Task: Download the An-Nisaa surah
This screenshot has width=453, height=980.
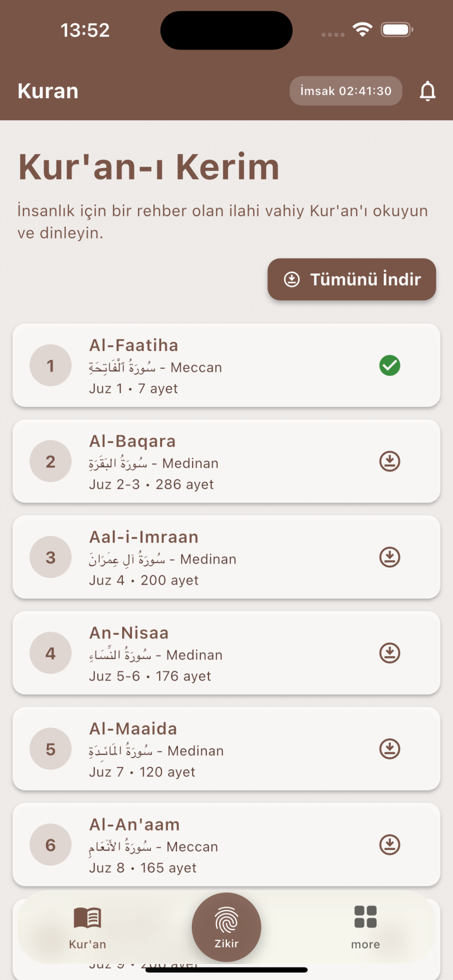Action: [389, 653]
